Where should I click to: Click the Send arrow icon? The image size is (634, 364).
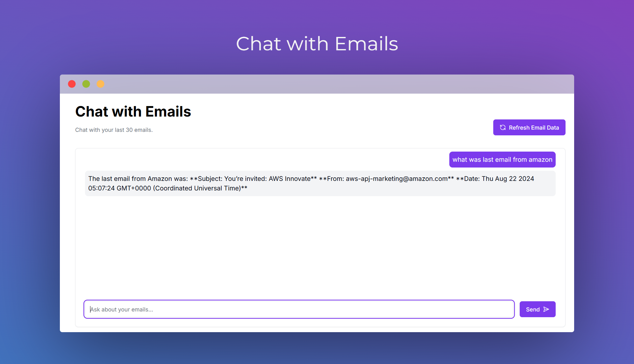pos(545,309)
